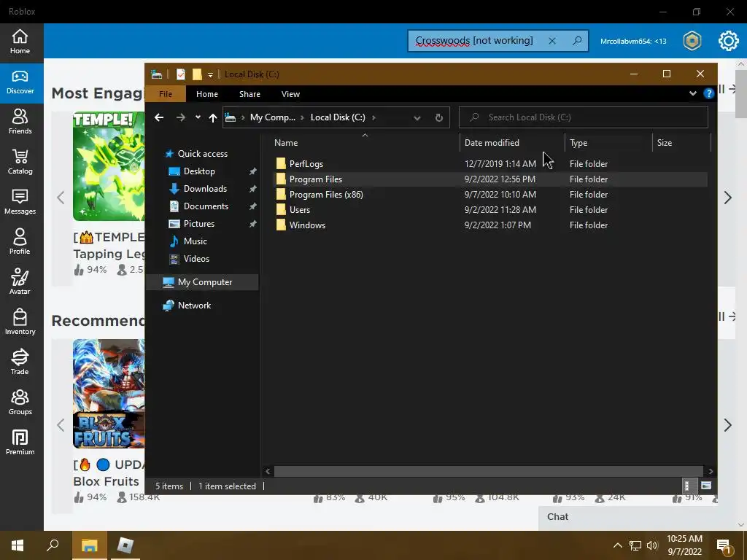Select Network in navigation pane
Image resolution: width=747 pixels, height=560 pixels.
pos(194,306)
